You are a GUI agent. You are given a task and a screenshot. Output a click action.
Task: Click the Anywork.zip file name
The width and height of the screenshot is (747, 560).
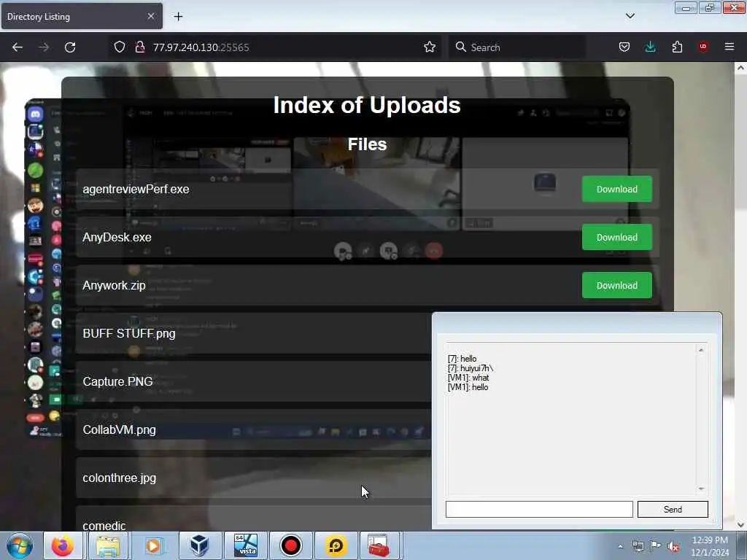point(114,285)
